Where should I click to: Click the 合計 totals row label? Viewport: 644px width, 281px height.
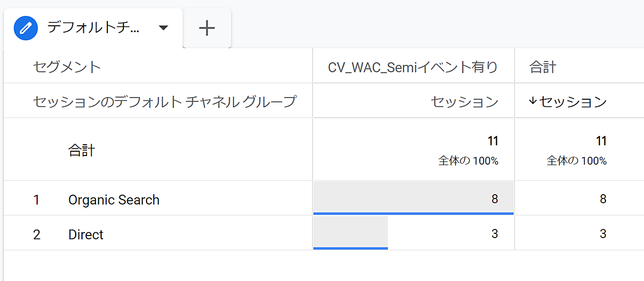[82, 151]
